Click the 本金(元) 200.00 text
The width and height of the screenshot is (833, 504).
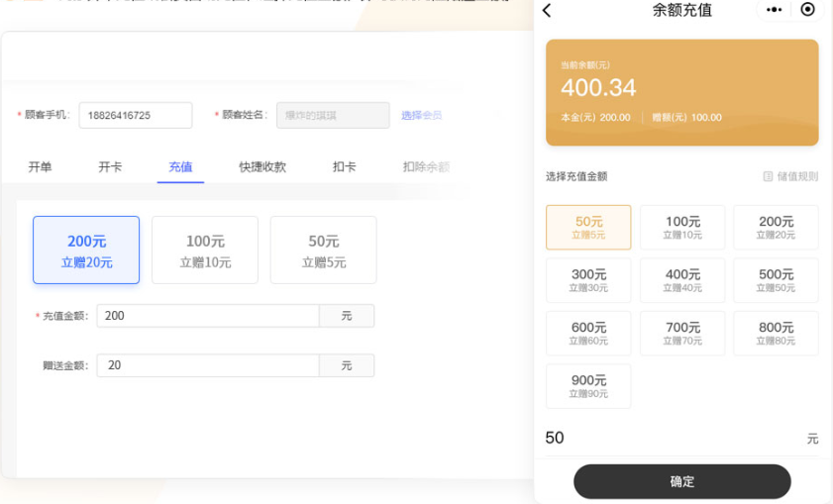pos(595,118)
